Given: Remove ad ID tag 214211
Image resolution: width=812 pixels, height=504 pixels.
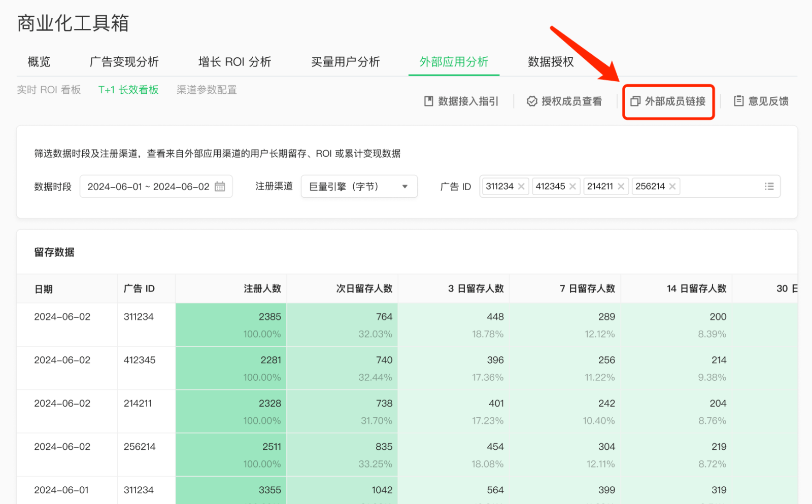Looking at the screenshot, I should (621, 187).
